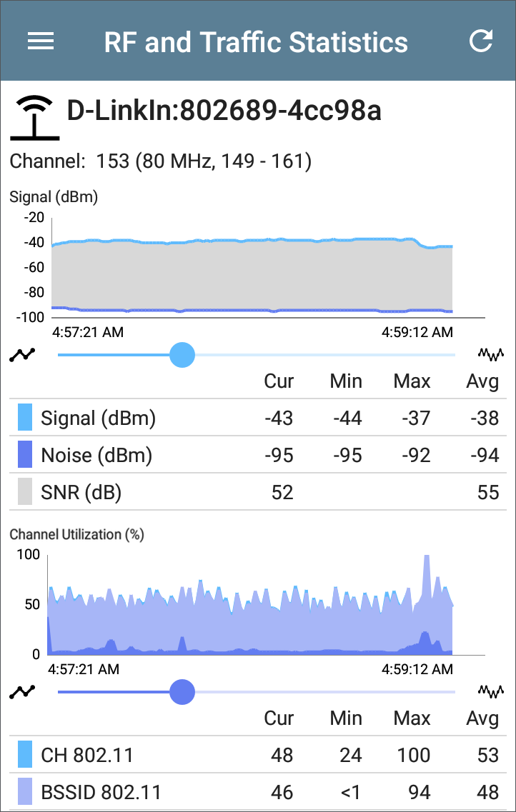Click the D-LinkIn:802689-4cc98a device name
The height and width of the screenshot is (812, 516).
pos(224,111)
